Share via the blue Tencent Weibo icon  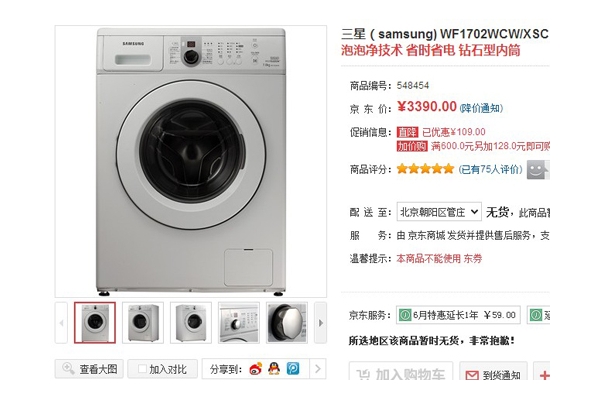pos(293,368)
